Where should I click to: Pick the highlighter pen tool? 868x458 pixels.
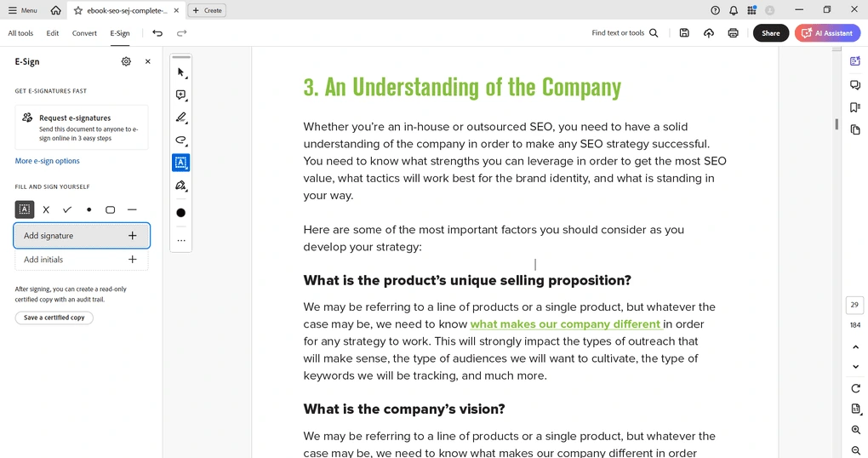(180, 117)
